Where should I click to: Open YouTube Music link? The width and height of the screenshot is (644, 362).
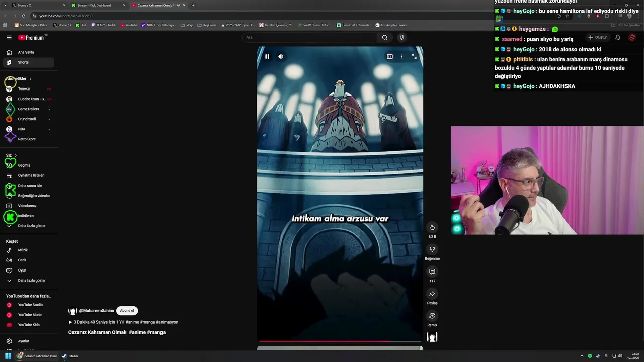tap(29, 315)
